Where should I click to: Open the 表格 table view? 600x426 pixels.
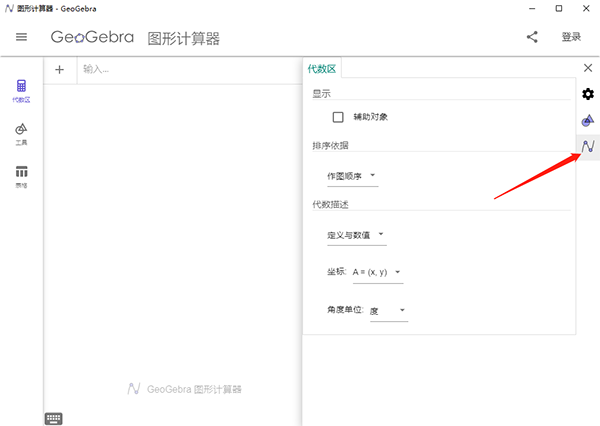coord(21,177)
